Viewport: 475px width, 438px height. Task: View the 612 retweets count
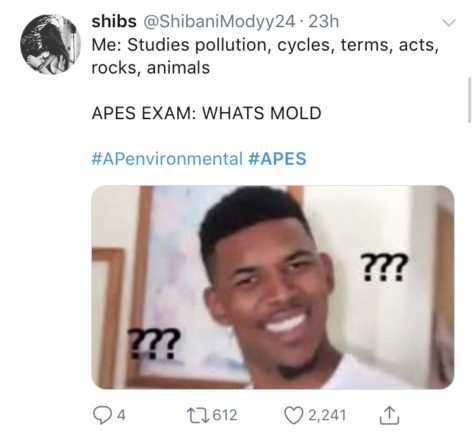[225, 415]
